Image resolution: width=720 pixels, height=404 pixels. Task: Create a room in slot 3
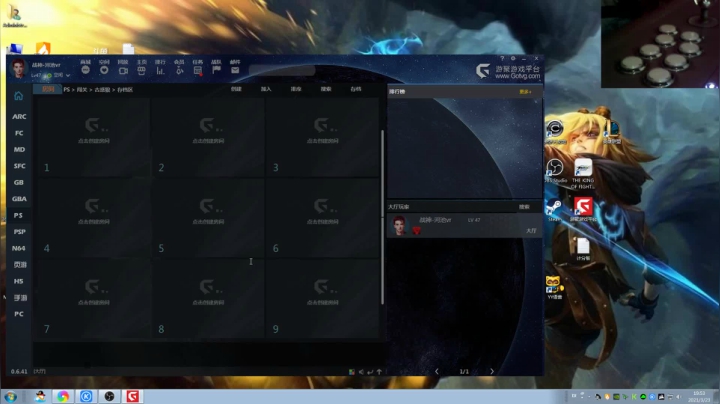coord(323,137)
